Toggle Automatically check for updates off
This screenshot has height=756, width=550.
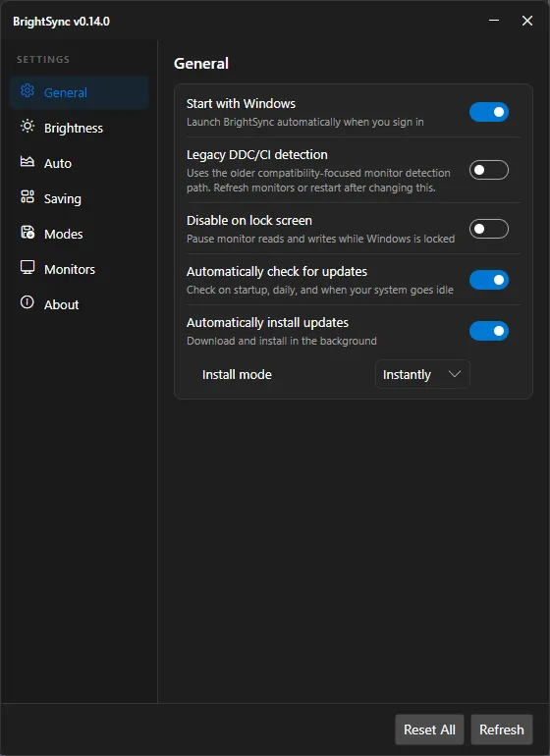[x=489, y=280]
